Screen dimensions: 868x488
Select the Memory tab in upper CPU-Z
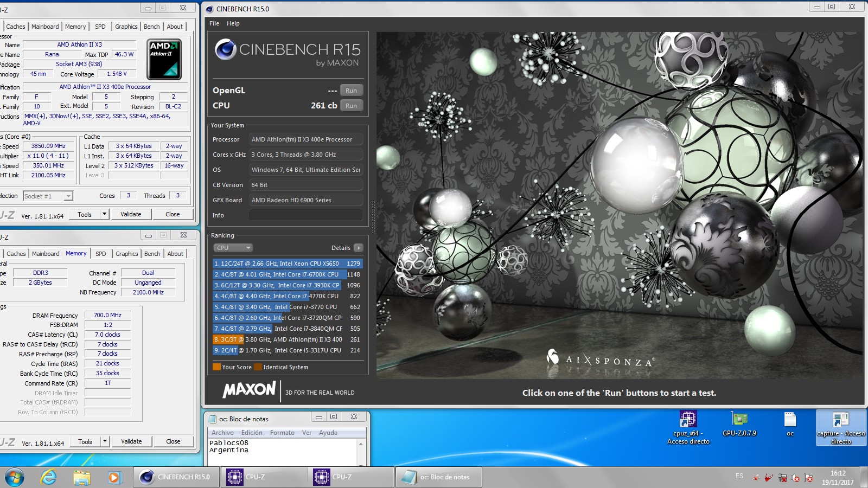coord(75,27)
